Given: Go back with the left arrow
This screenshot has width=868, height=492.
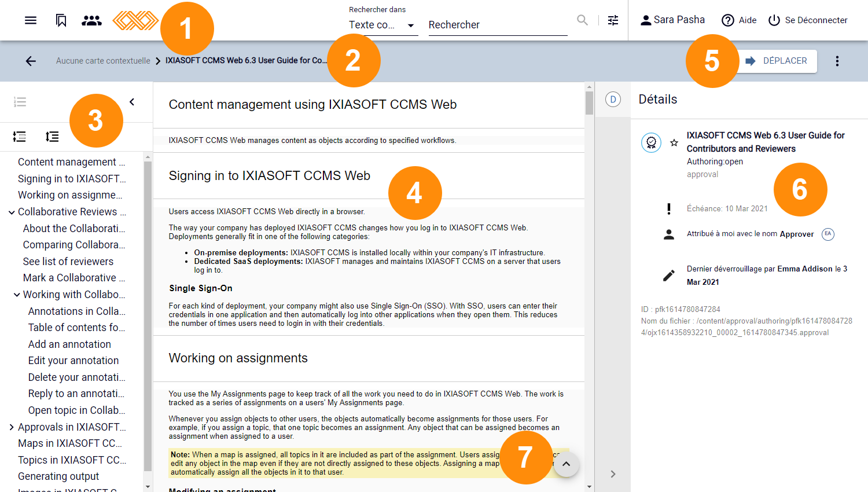Looking at the screenshot, I should click(x=31, y=61).
